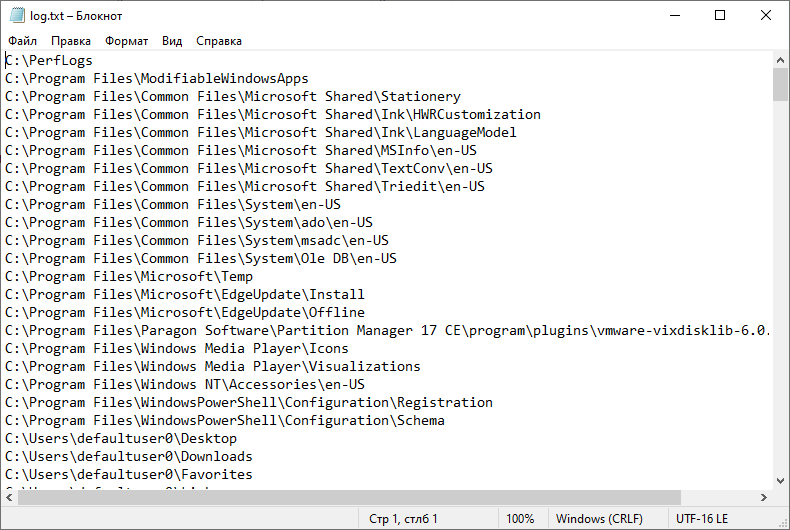This screenshot has height=530, width=790.
Task: Click the Microsoft Shared\Stationery line
Action: pyautogui.click(x=233, y=97)
